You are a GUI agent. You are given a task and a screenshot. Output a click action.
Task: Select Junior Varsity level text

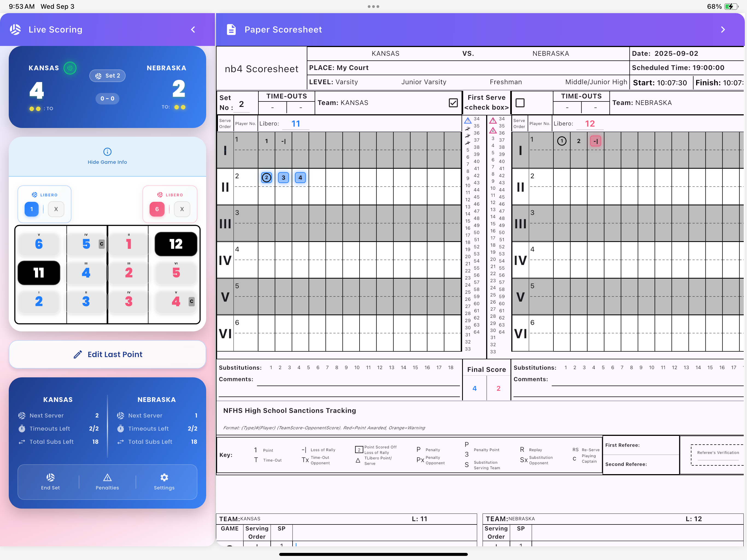(424, 82)
